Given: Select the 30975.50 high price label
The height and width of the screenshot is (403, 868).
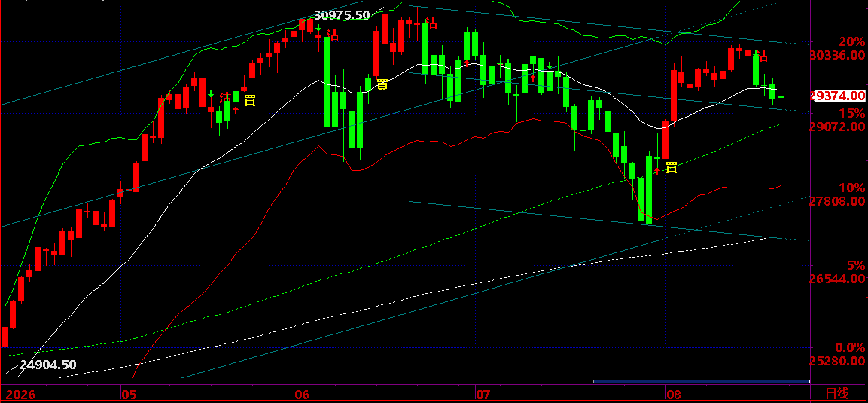Looking at the screenshot, I should pyautogui.click(x=342, y=15).
